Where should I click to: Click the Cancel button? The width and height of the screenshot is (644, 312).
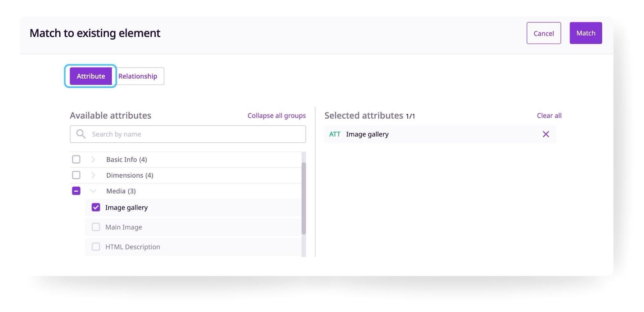544,33
